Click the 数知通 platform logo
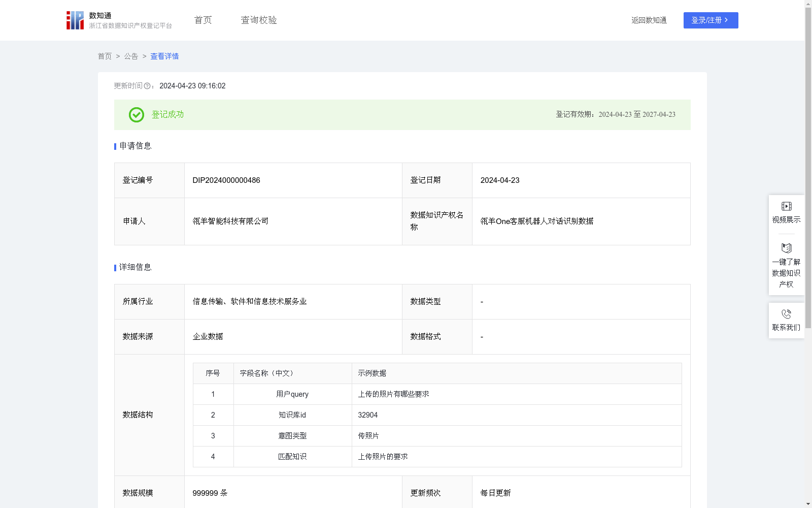Image resolution: width=812 pixels, height=508 pixels. pos(119,20)
